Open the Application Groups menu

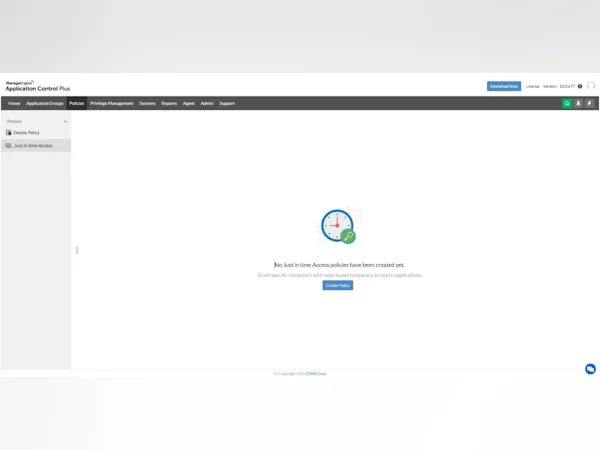45,103
